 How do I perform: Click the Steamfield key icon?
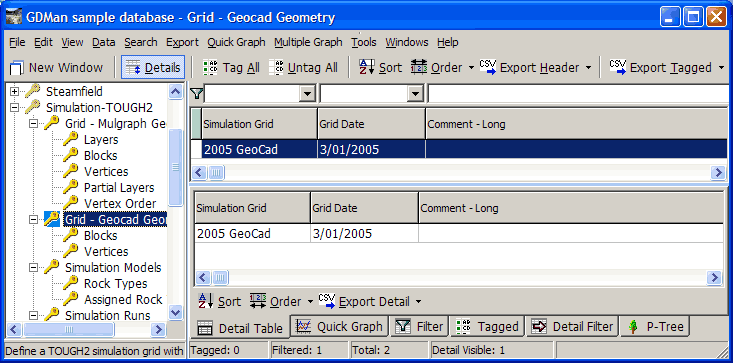pos(32,92)
